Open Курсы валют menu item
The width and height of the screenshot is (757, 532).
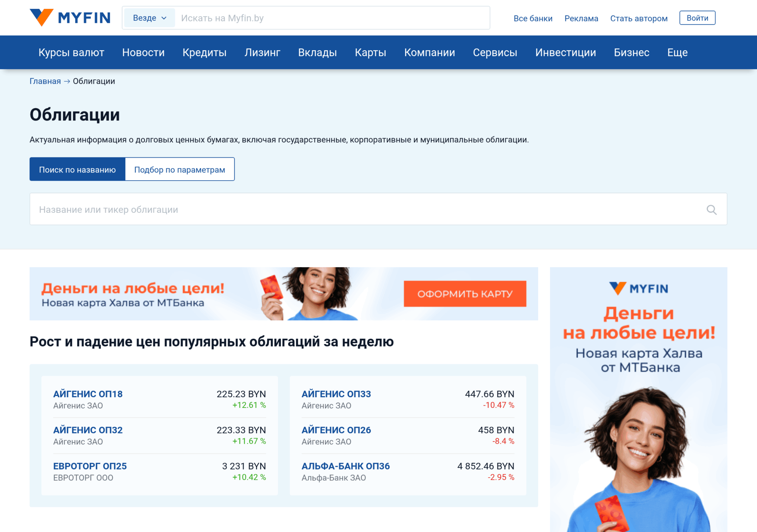71,52
